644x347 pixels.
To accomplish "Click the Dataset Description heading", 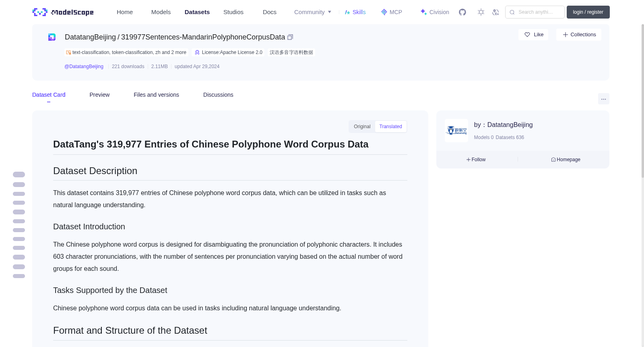I will pyautogui.click(x=95, y=171).
